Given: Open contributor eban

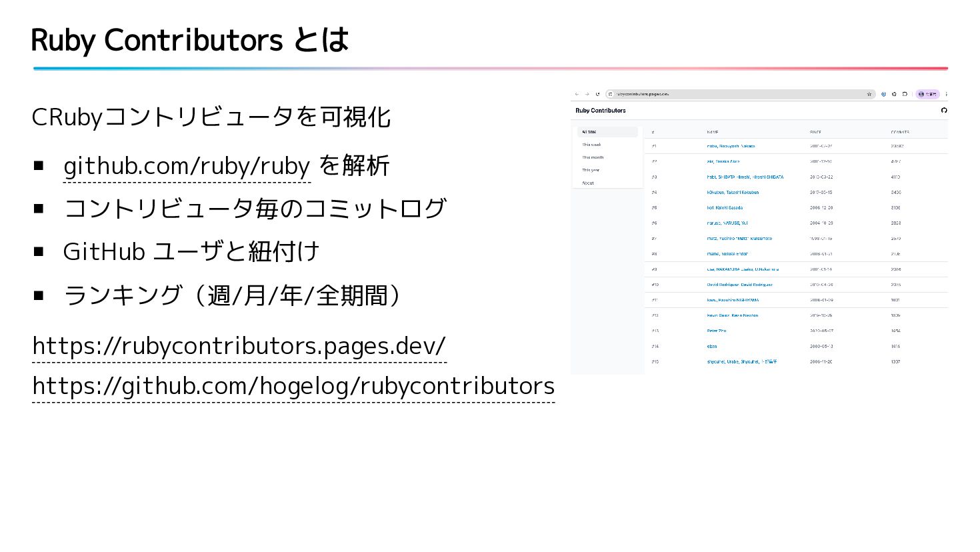Looking at the screenshot, I should (712, 347).
